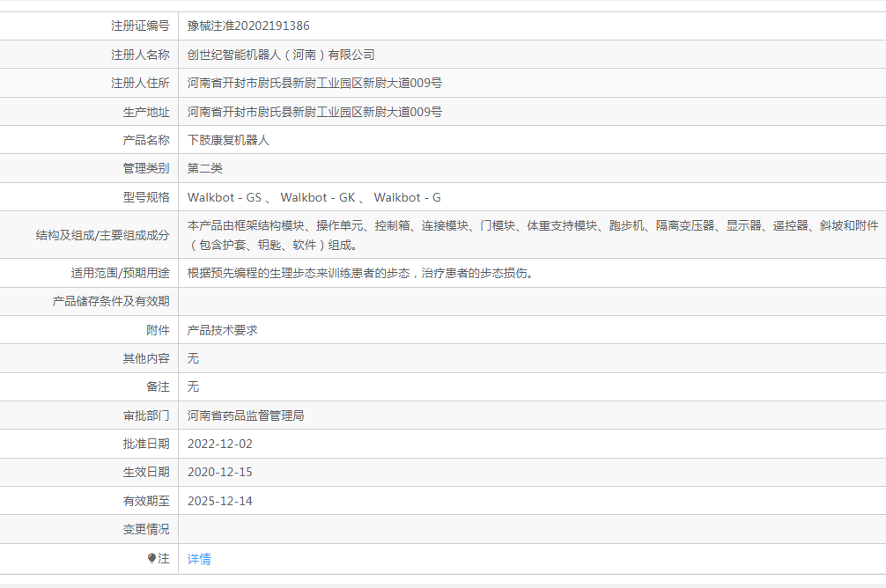Click the 注册人住所 address value
The image size is (886, 588).
coord(314,83)
